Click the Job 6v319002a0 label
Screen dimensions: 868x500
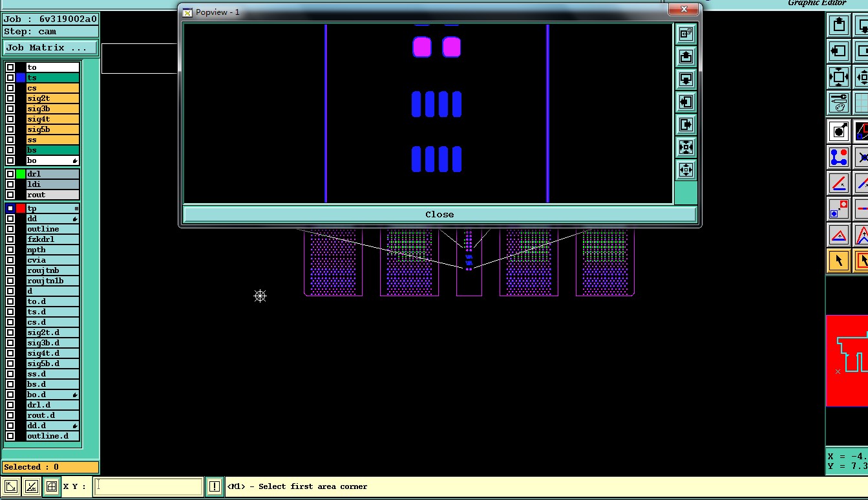point(50,19)
